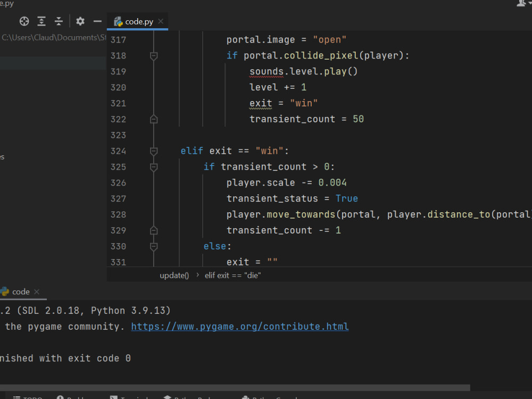Switch to the code.py editor tab
Viewport: 532px width, 399px height.
pos(139,22)
